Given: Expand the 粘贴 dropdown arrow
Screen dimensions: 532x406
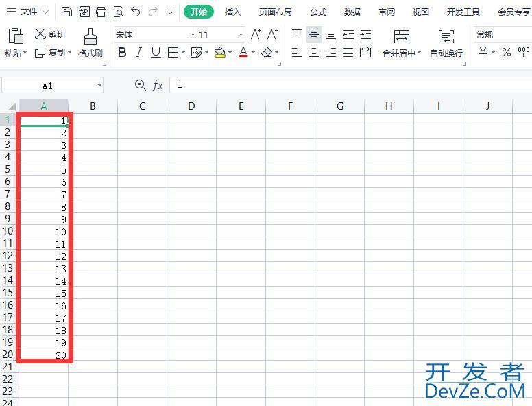Looking at the screenshot, I should pyautogui.click(x=25, y=53).
